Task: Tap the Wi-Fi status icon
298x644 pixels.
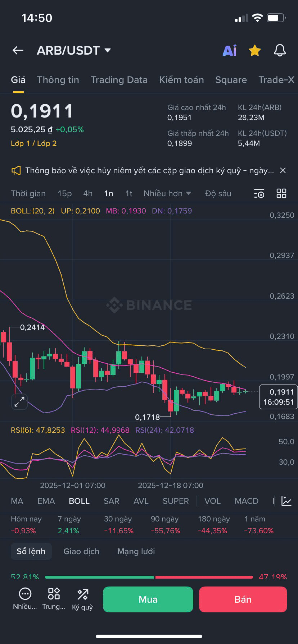Action: 257,18
